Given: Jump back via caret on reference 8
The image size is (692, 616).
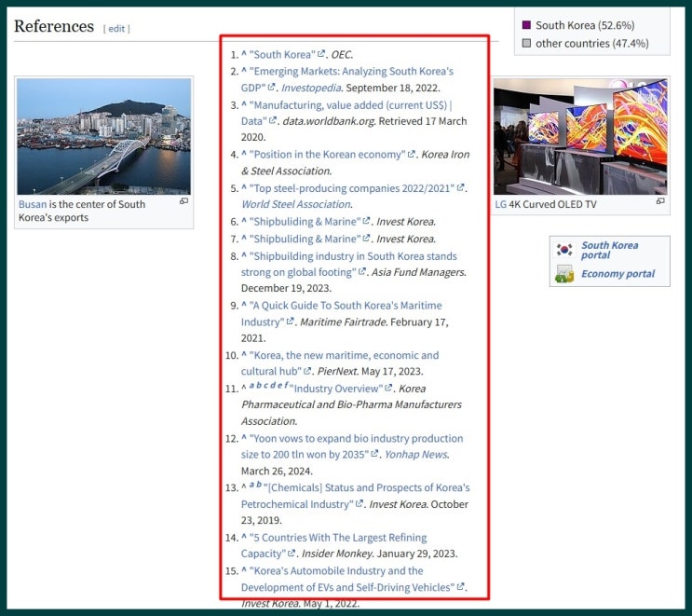Looking at the screenshot, I should (x=244, y=255).
